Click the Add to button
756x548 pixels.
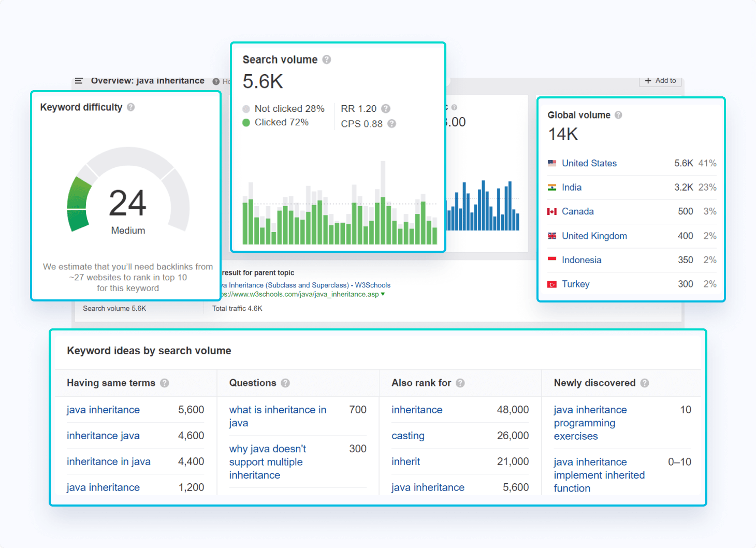(660, 81)
